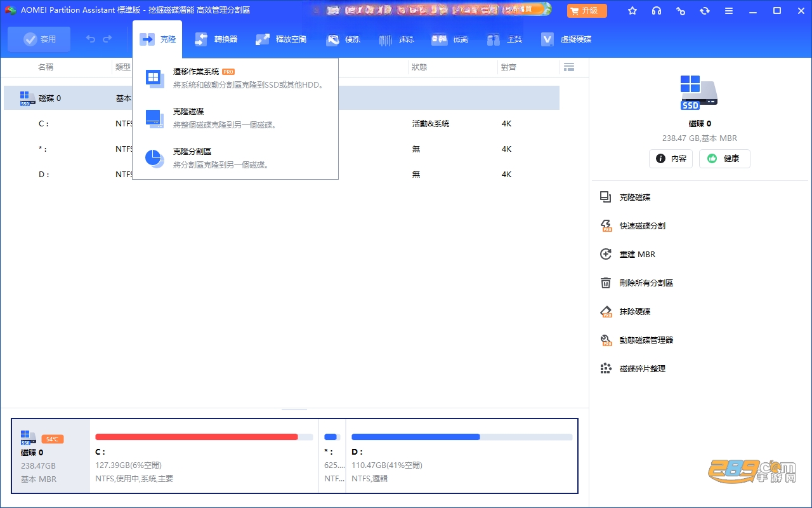812x508 pixels.
Task: Open the 虛擬硬碟 (Virtual disk) toolbar item
Action: [566, 39]
